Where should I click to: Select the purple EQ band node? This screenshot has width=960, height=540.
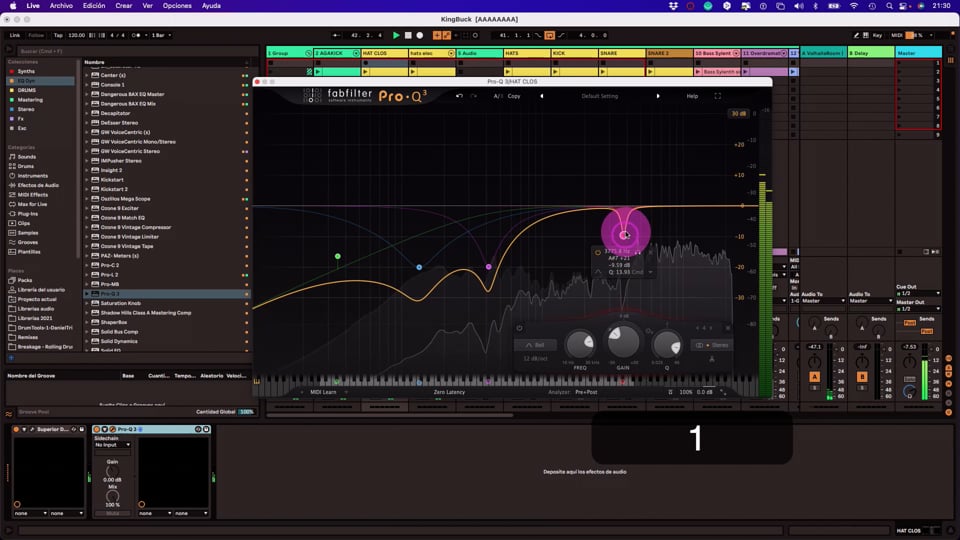pos(489,267)
